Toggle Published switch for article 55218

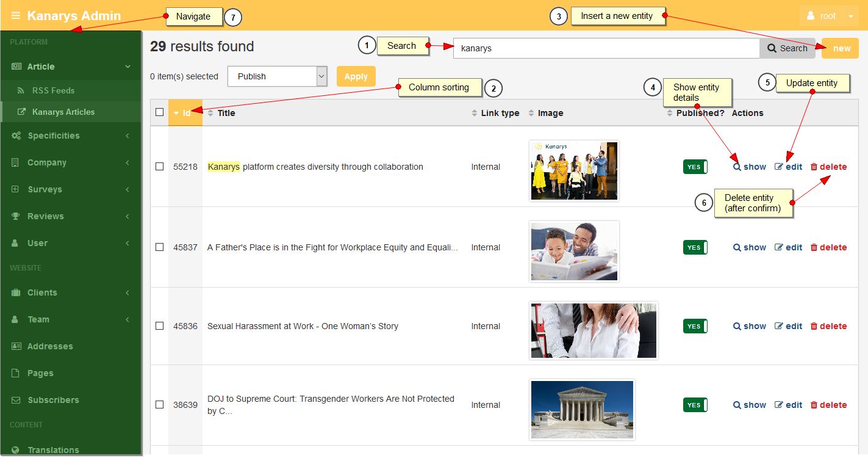click(695, 167)
